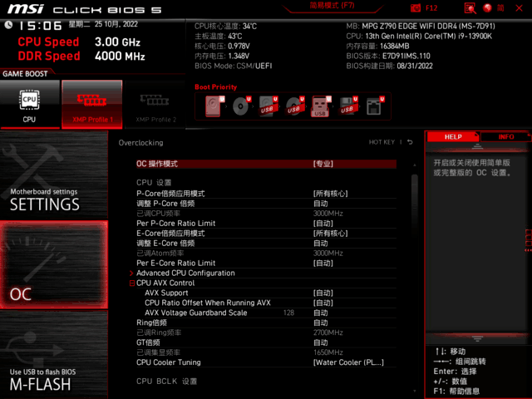The width and height of the screenshot is (532, 399).
Task: Open the BIOS search icon
Action: (x=470, y=7)
